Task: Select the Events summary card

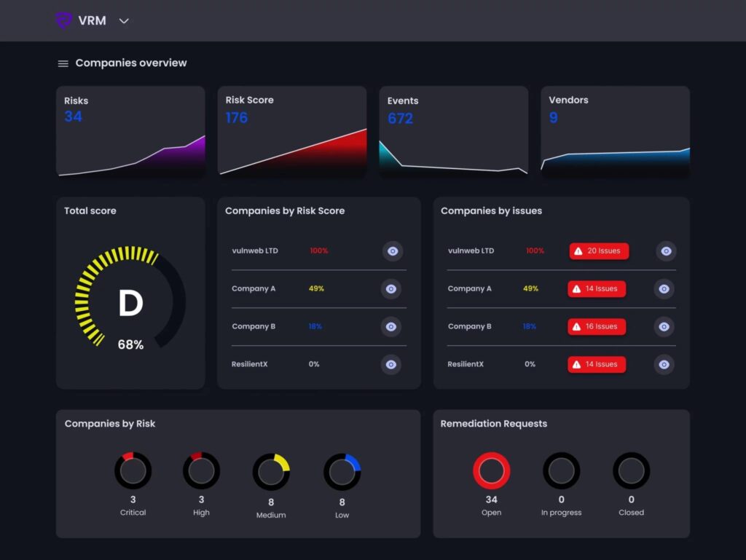Action: (x=453, y=132)
